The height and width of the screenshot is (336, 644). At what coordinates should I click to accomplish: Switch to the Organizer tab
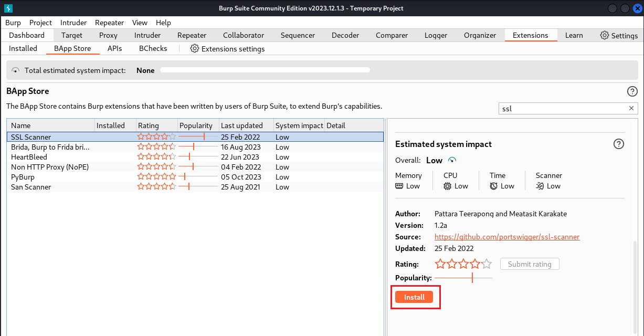[x=480, y=35]
